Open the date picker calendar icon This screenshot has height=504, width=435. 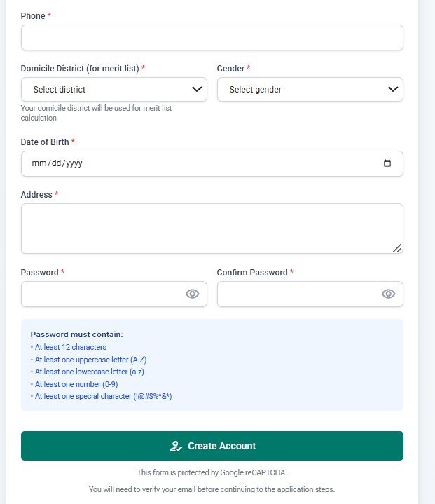[x=387, y=163]
